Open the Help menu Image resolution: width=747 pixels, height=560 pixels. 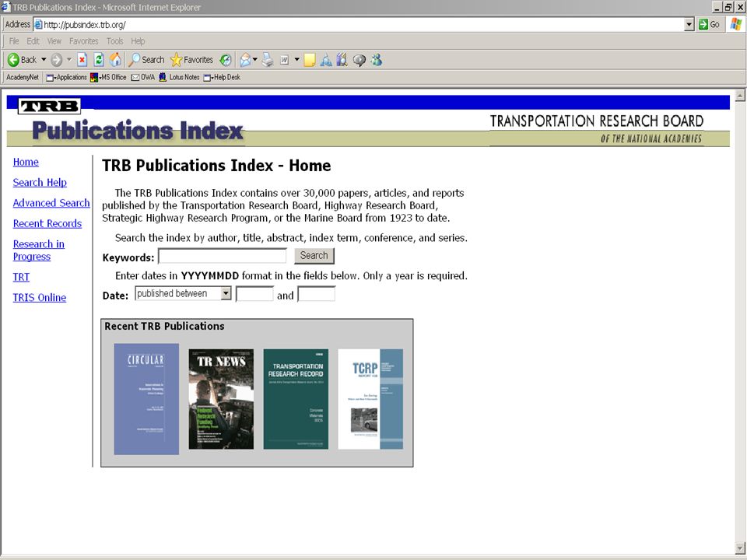[138, 41]
